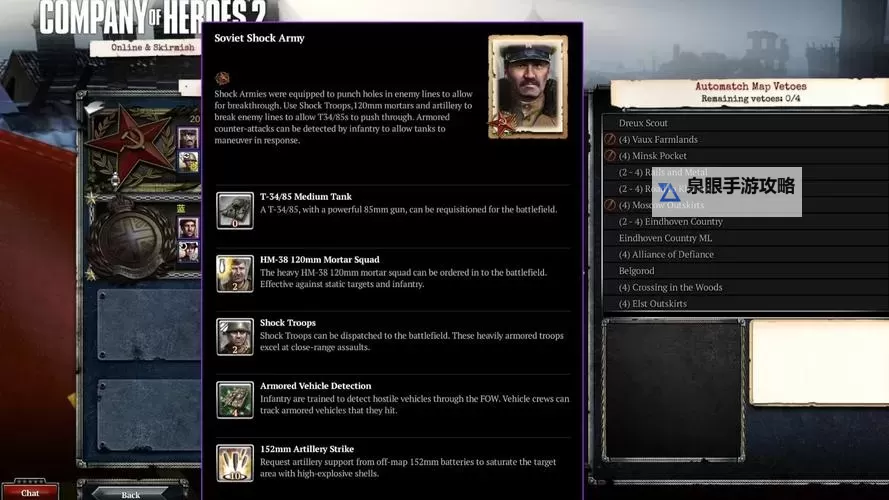Open the Chat button

(x=30, y=492)
